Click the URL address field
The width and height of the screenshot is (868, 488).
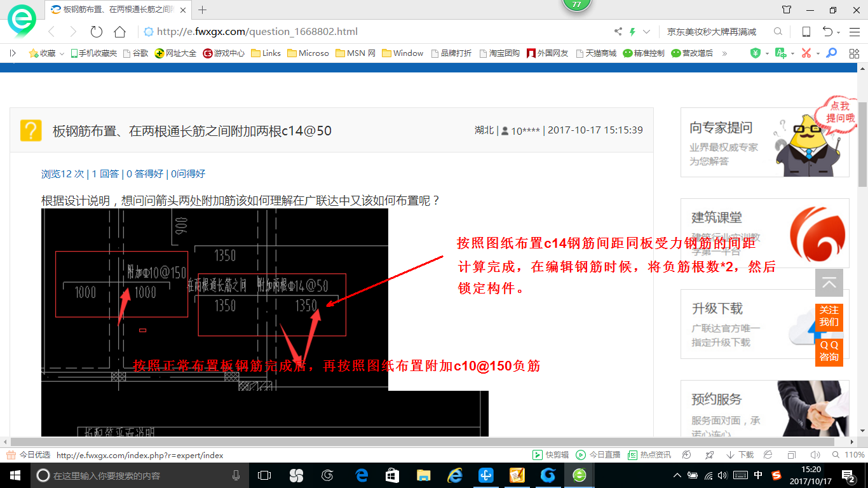(x=375, y=32)
